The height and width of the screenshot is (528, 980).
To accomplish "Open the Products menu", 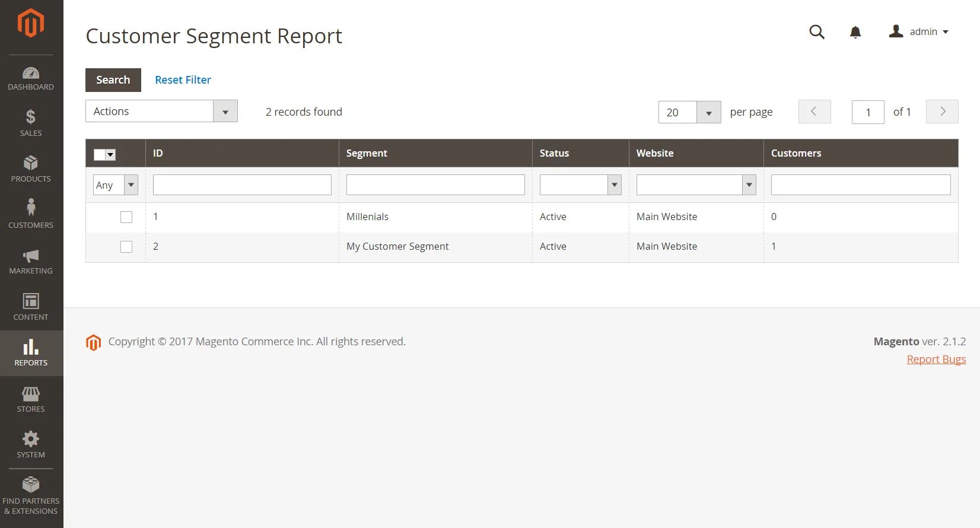I will tap(31, 169).
